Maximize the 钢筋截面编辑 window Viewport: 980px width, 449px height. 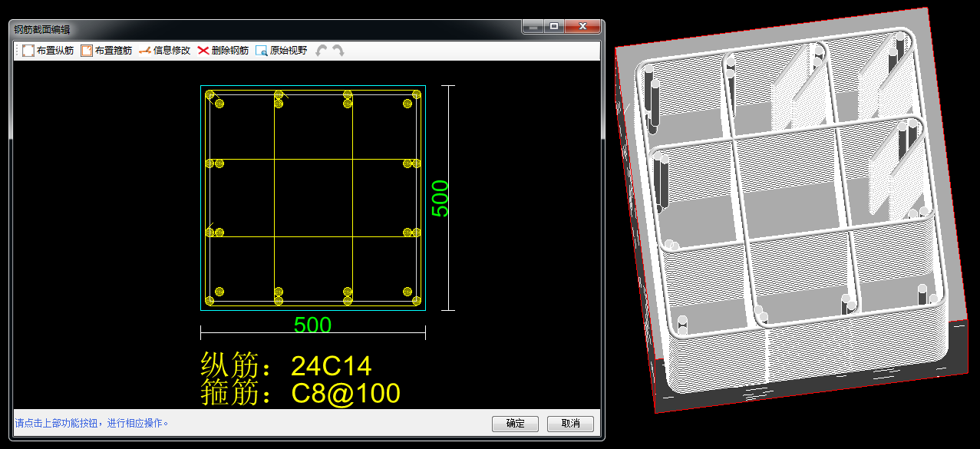pyautogui.click(x=554, y=27)
